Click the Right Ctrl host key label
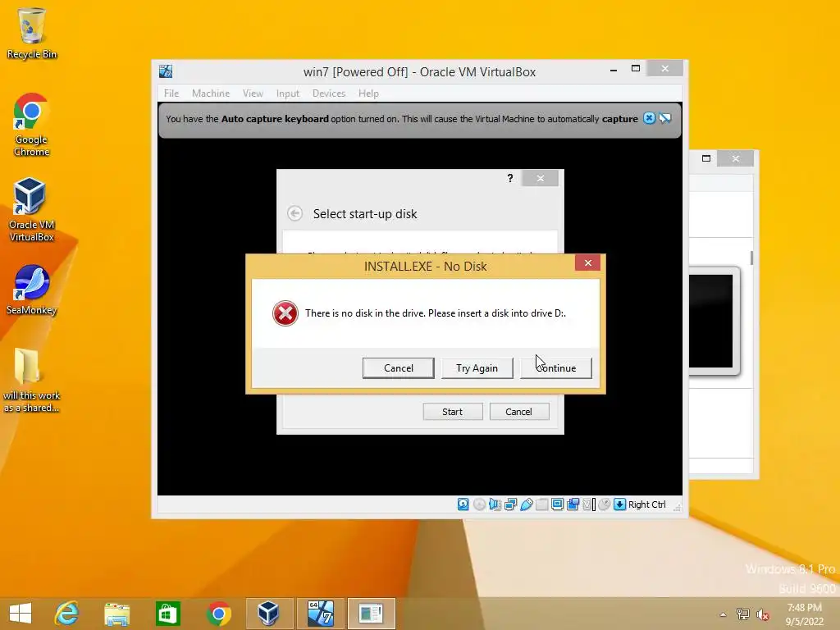This screenshot has width=840, height=630. 646,504
